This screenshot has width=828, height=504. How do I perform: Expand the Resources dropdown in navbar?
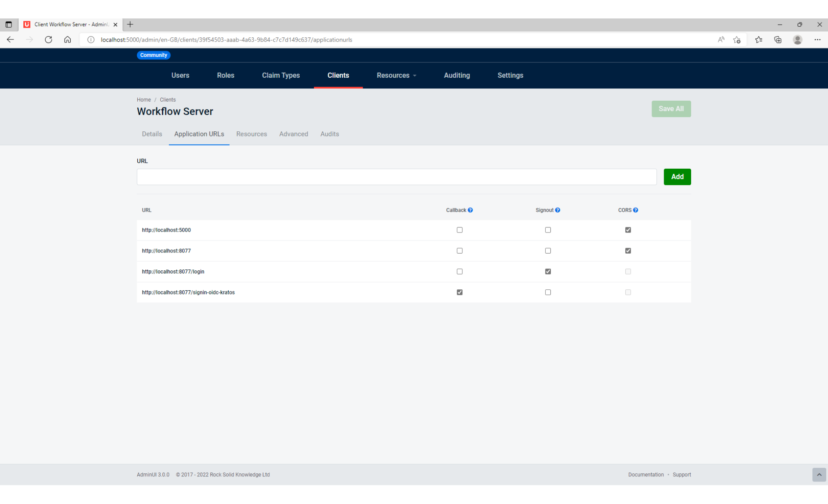(396, 75)
